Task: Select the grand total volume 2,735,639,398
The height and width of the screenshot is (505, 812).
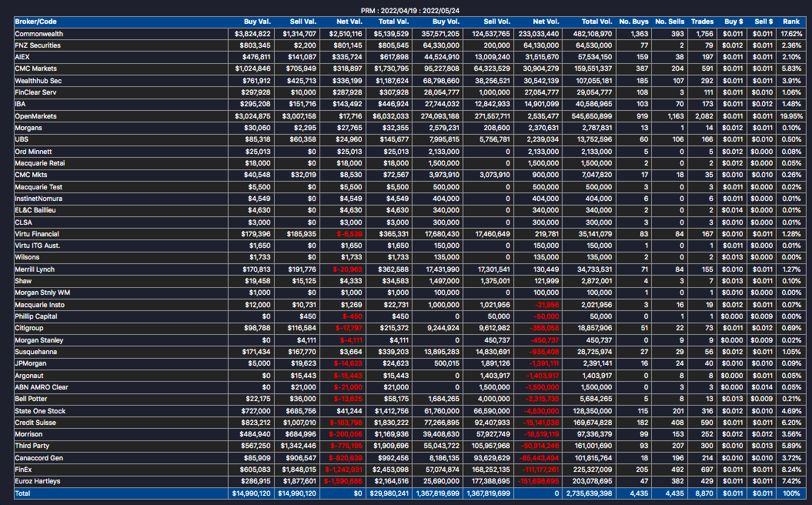Action: 588,493
